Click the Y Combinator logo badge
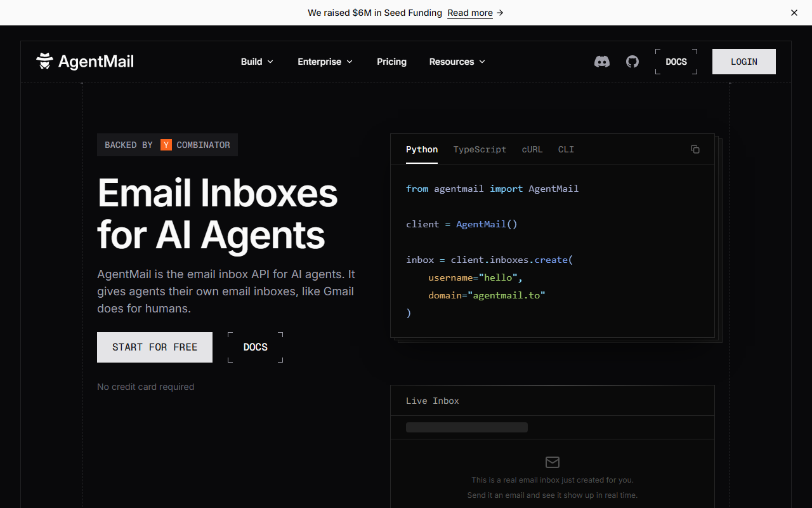The width and height of the screenshot is (812, 508). pos(166,145)
